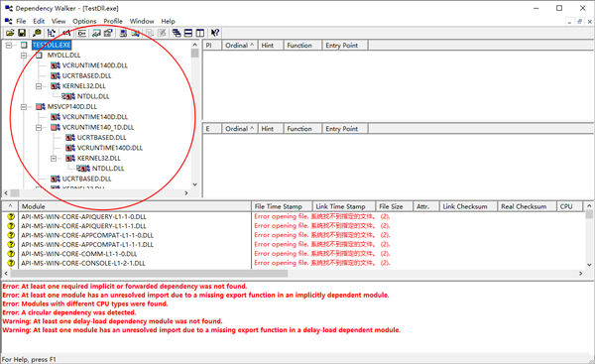Click the Configure Search Order toolbar icon
This screenshot has height=364, width=595.
tap(97, 33)
